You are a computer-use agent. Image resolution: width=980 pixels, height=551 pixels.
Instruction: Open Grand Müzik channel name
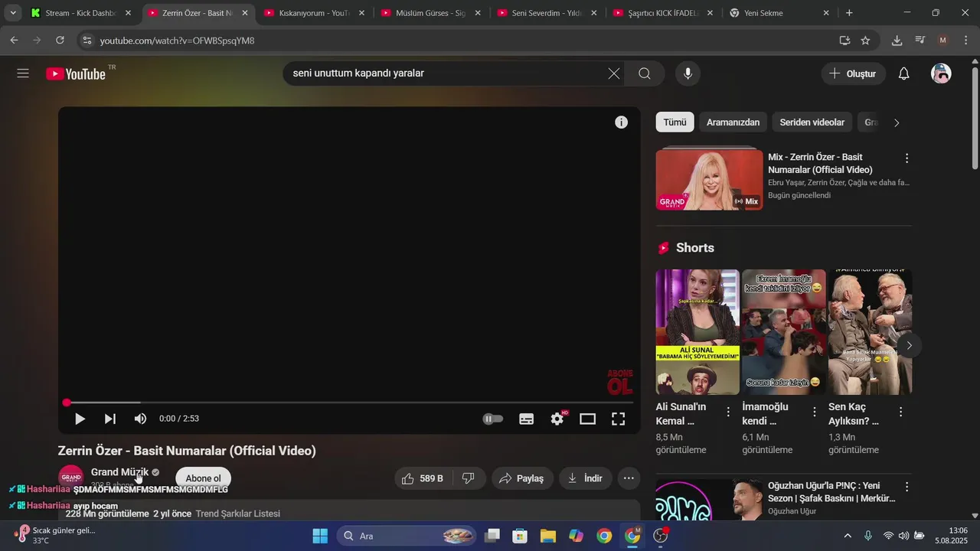click(x=119, y=472)
